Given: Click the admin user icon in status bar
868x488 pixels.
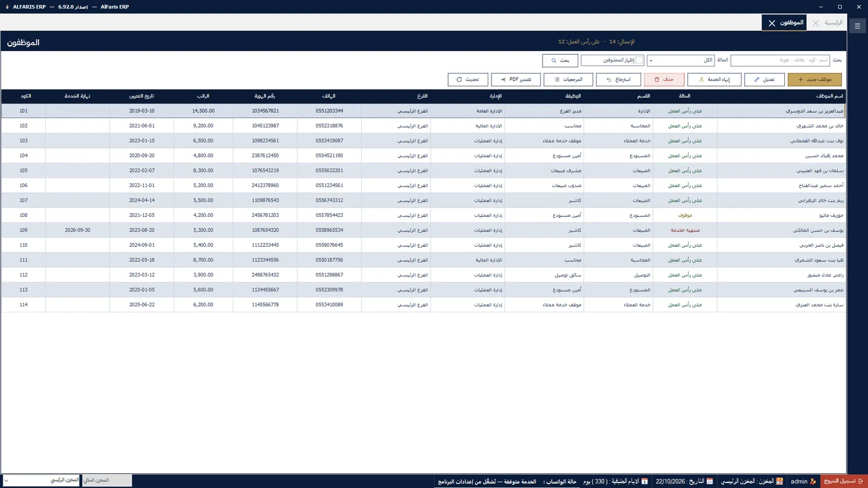Looking at the screenshot, I should 813,481.
